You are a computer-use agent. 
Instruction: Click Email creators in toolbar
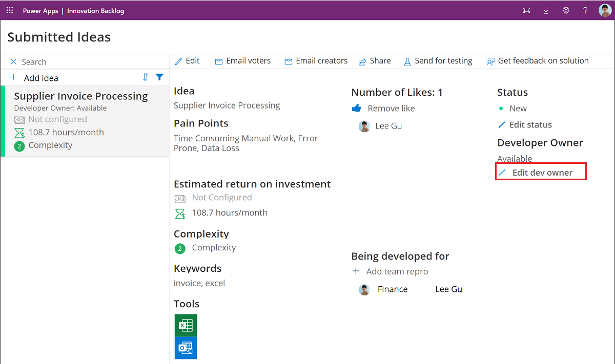click(316, 60)
